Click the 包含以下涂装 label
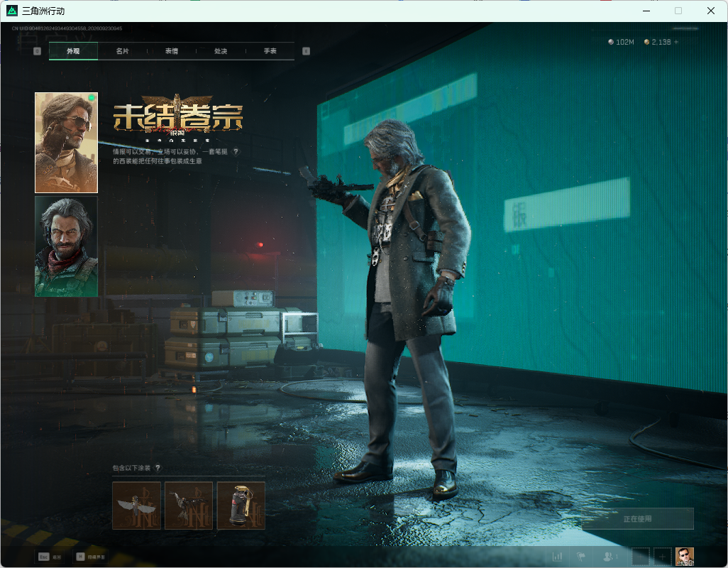The image size is (728, 568). pos(131,468)
